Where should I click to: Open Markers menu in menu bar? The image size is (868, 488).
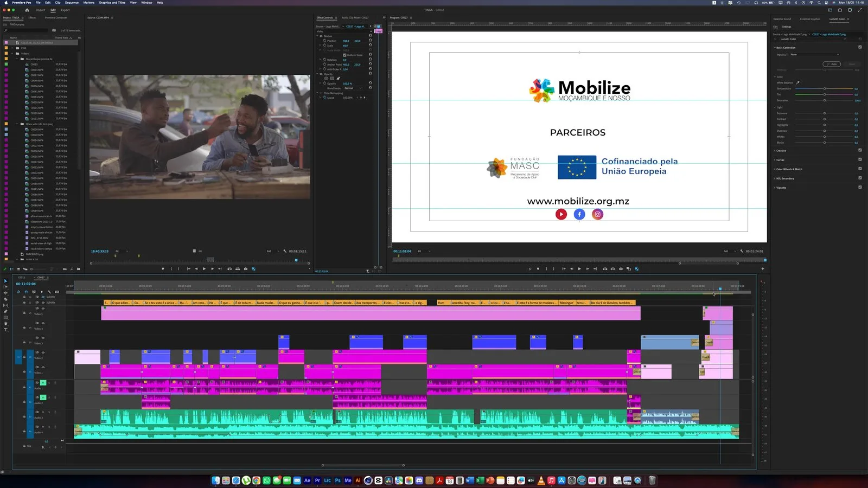tap(88, 3)
